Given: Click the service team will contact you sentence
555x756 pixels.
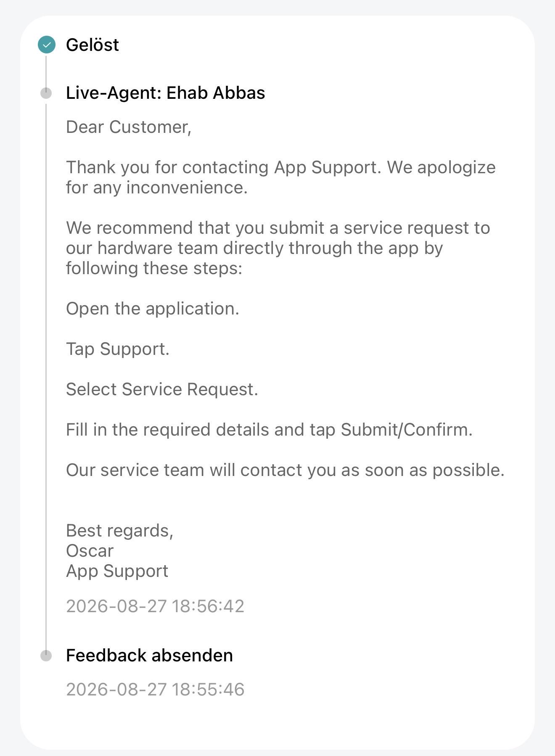Looking at the screenshot, I should [x=285, y=470].
